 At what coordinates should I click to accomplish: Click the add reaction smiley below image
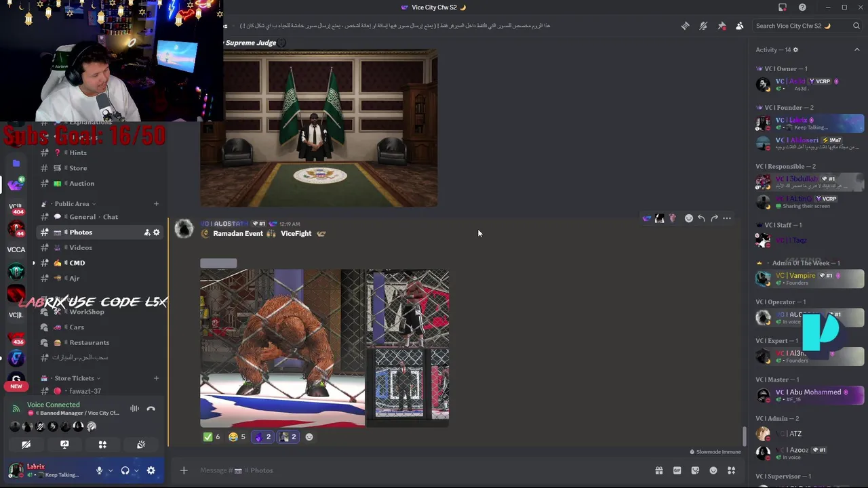(309, 437)
